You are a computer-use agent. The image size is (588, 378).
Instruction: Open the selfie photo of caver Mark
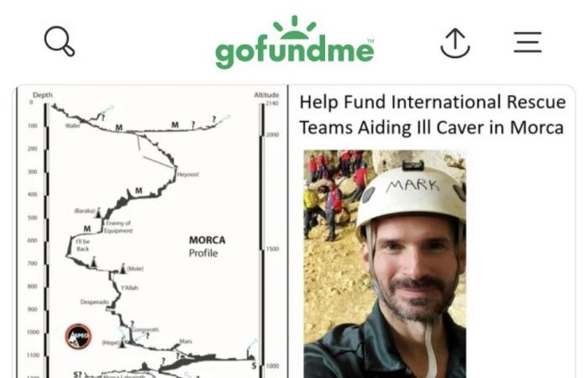(x=385, y=264)
